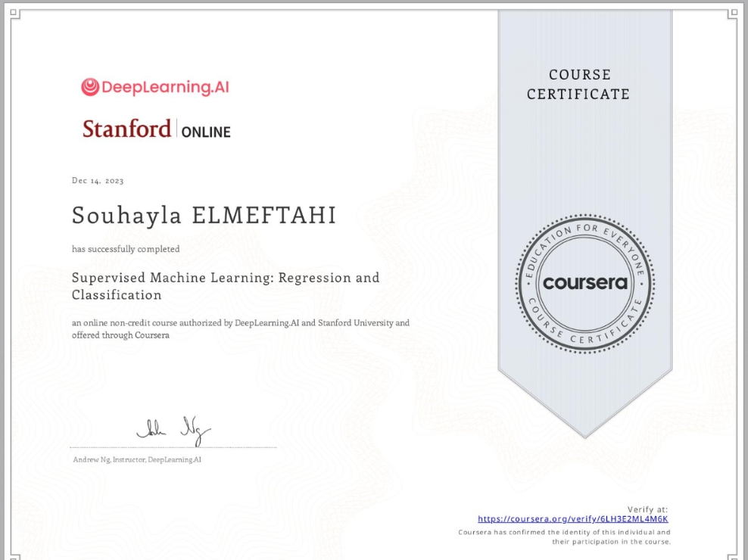Click the DeepLearning.AI logo

(155, 87)
